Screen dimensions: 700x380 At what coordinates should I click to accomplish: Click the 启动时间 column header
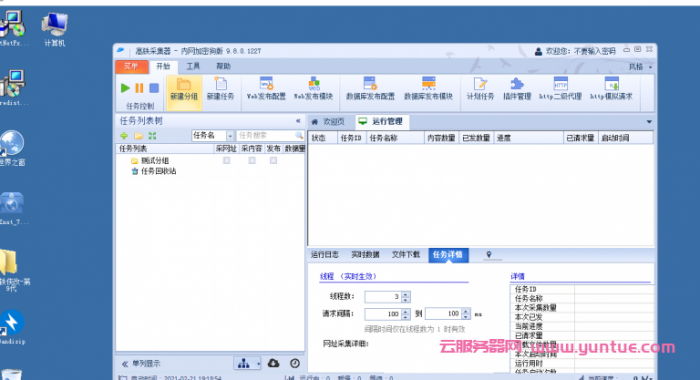(x=625, y=138)
